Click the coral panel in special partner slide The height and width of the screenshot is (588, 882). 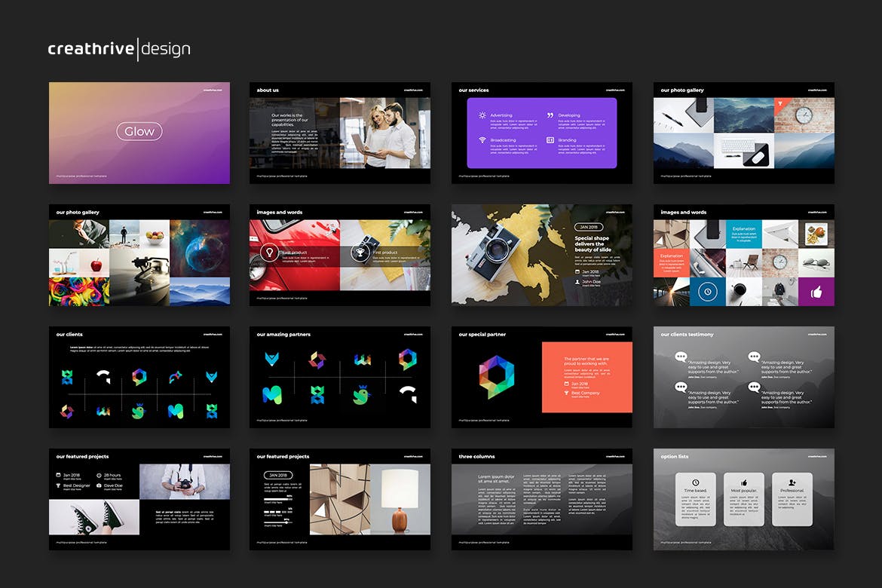point(586,377)
